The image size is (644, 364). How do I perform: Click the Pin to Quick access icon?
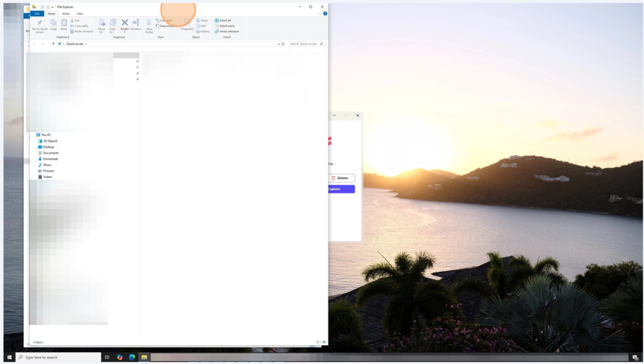click(x=40, y=24)
